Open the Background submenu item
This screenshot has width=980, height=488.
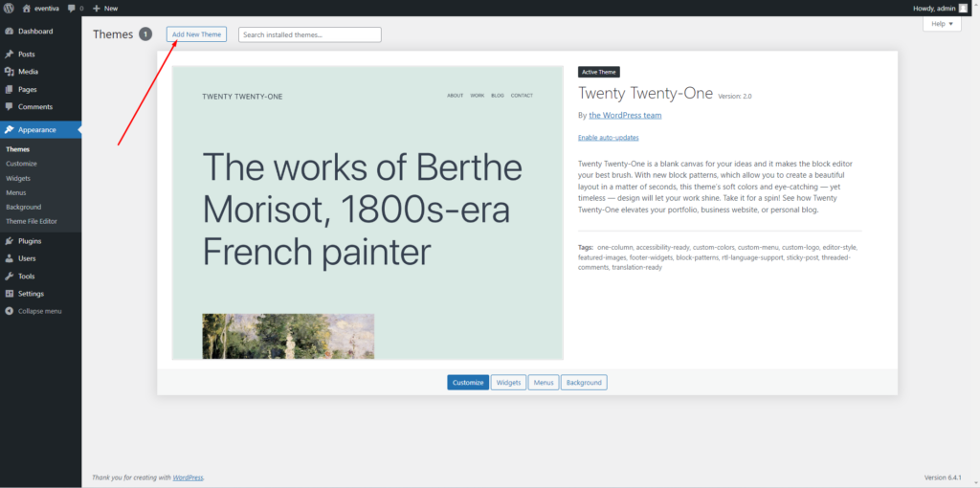[24, 207]
